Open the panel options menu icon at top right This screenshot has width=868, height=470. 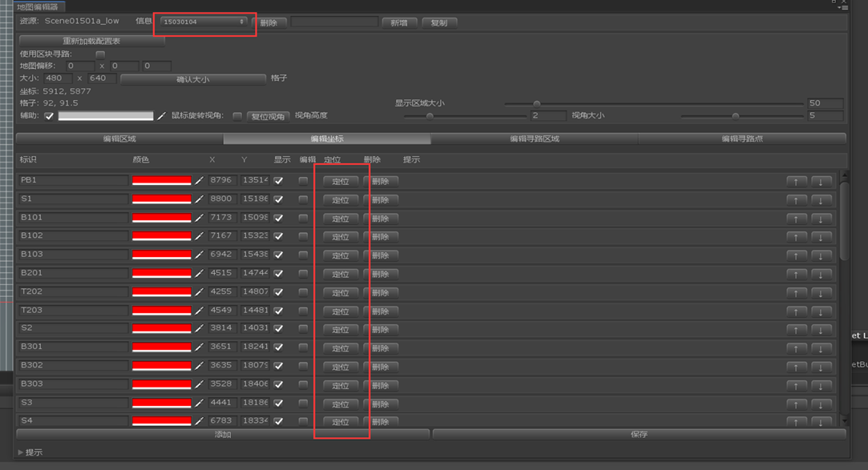pyautogui.click(x=844, y=8)
